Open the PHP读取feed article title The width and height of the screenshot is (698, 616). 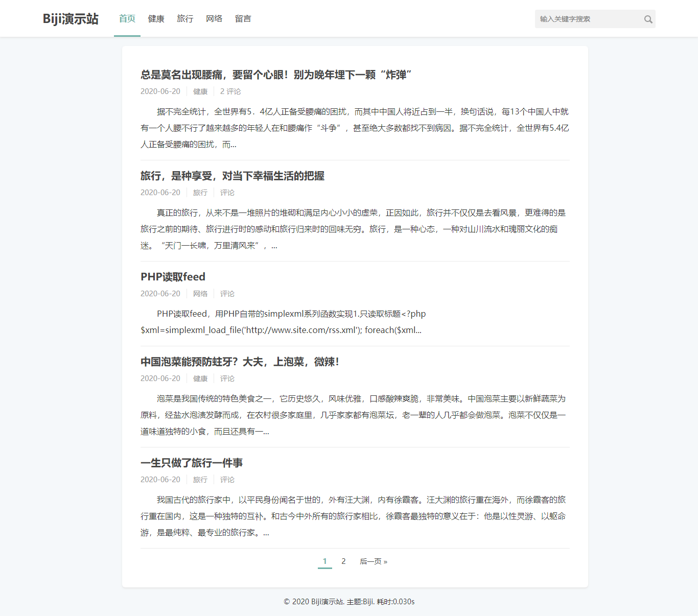pyautogui.click(x=173, y=277)
